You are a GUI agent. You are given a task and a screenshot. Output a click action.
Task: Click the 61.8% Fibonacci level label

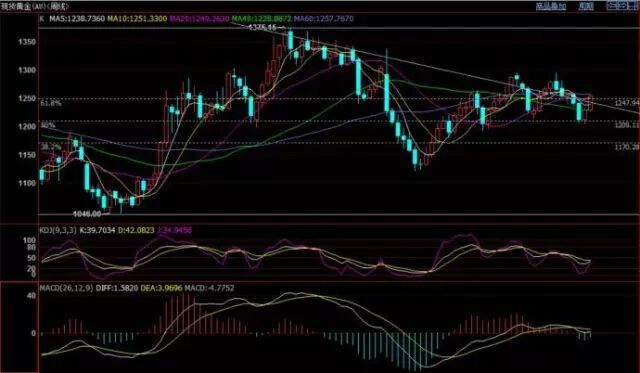[x=51, y=103]
